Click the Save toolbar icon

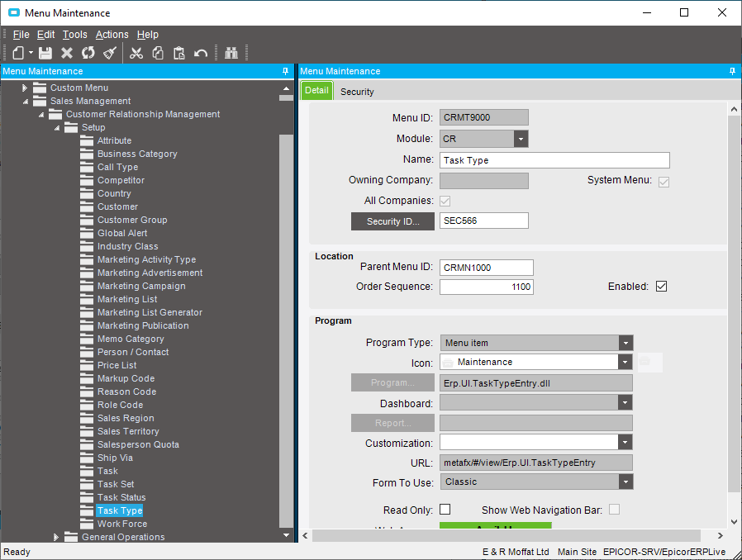pyautogui.click(x=43, y=52)
